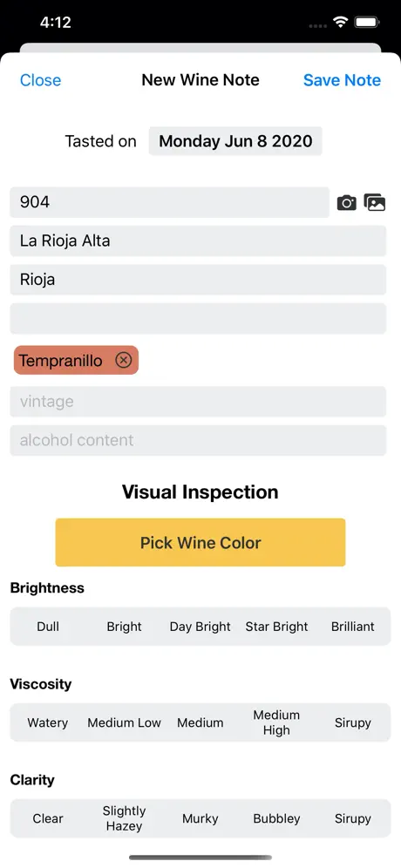Tap the vintage input field
Image resolution: width=401 pixels, height=868 pixels.
[198, 402]
